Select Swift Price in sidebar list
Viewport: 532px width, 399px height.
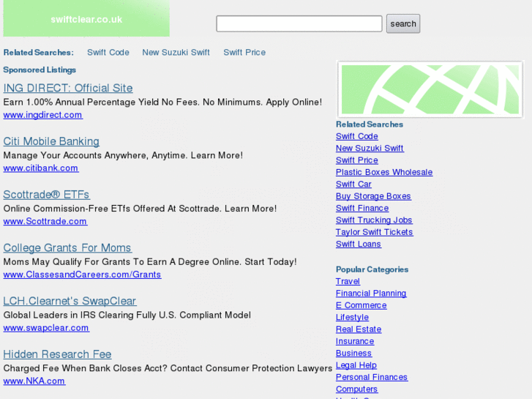(x=357, y=160)
